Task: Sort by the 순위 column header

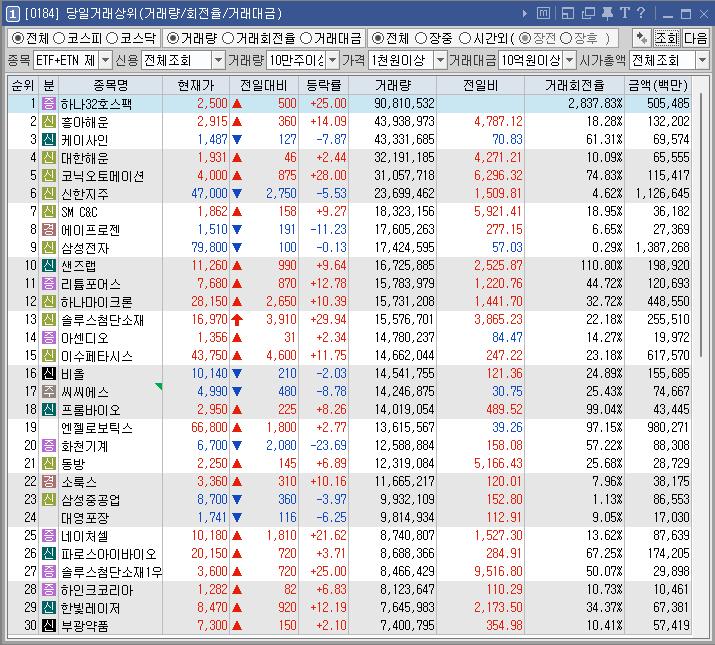Action: pos(23,85)
